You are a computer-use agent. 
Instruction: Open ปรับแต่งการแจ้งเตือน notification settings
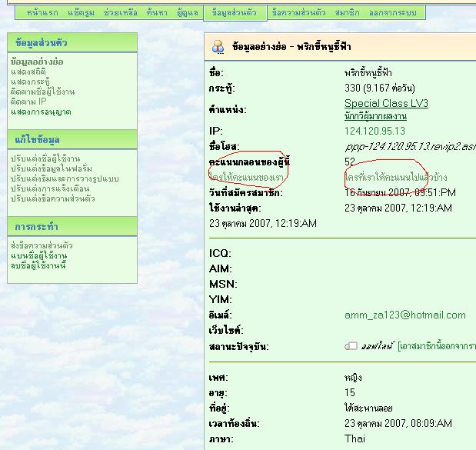click(x=47, y=188)
